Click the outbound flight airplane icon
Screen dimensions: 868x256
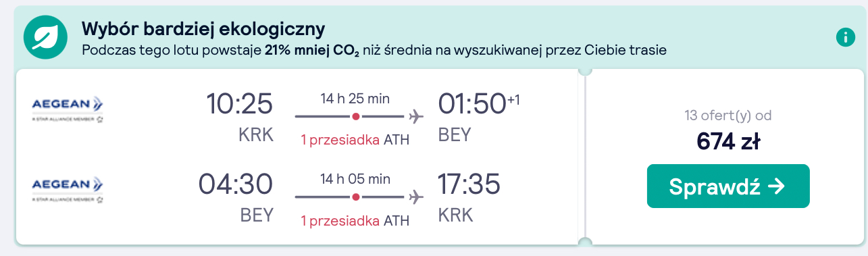(417, 116)
